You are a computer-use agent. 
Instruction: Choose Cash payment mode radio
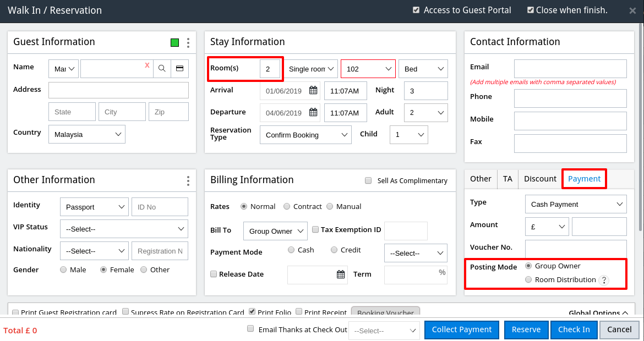(291, 250)
